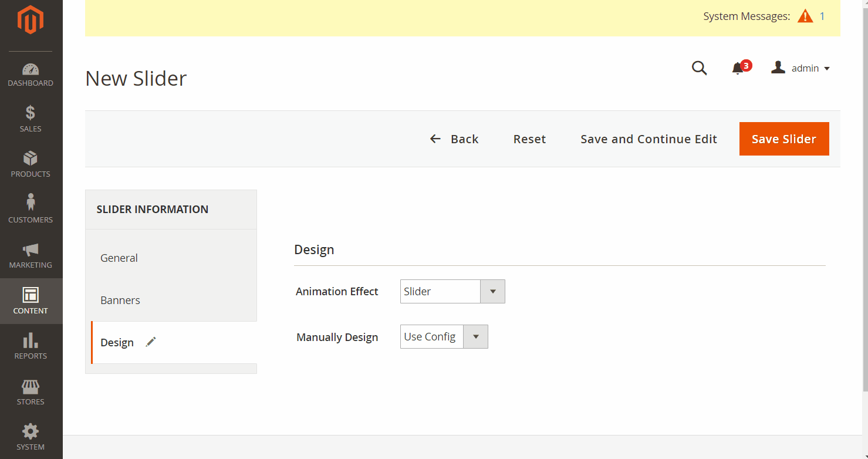Image resolution: width=868 pixels, height=459 pixels.
Task: Click Save and Continue Edit
Action: pos(649,139)
